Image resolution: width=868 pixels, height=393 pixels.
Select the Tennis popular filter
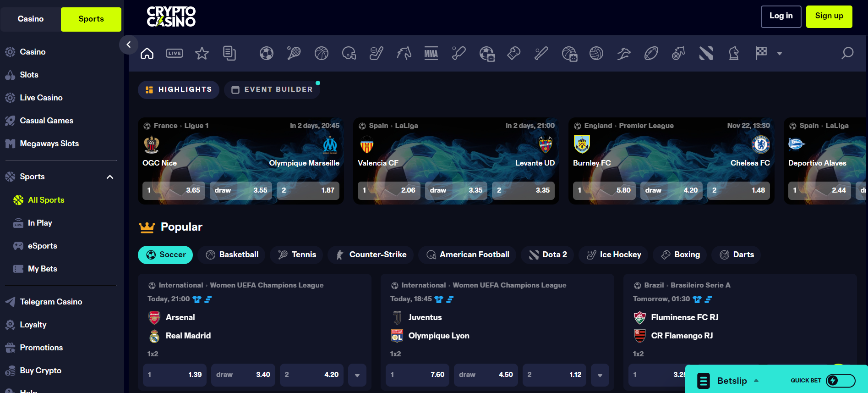click(297, 255)
